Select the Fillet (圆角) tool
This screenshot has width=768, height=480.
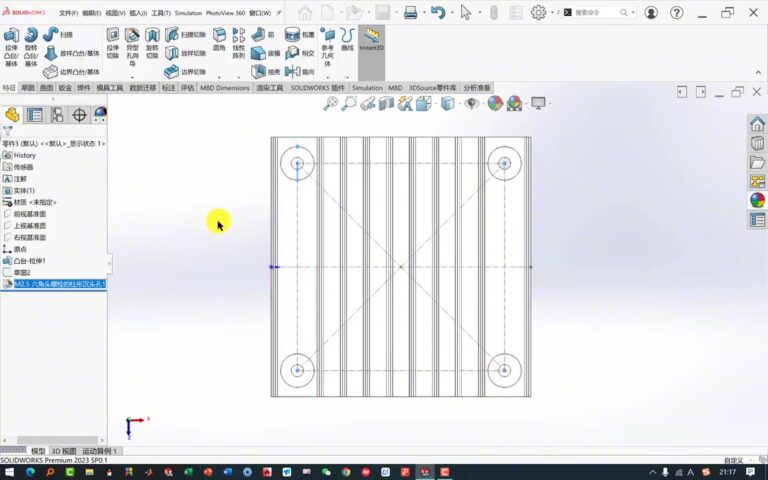(219, 39)
